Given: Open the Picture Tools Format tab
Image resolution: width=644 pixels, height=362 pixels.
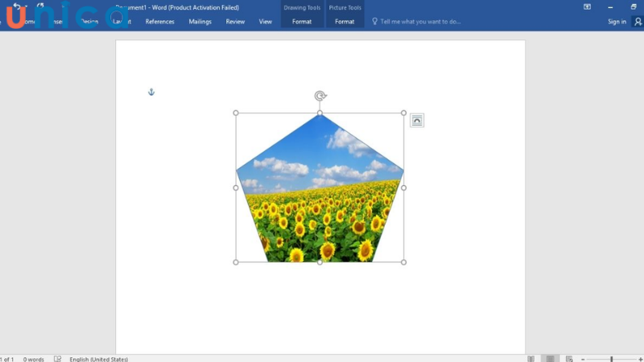Looking at the screenshot, I should (x=345, y=22).
